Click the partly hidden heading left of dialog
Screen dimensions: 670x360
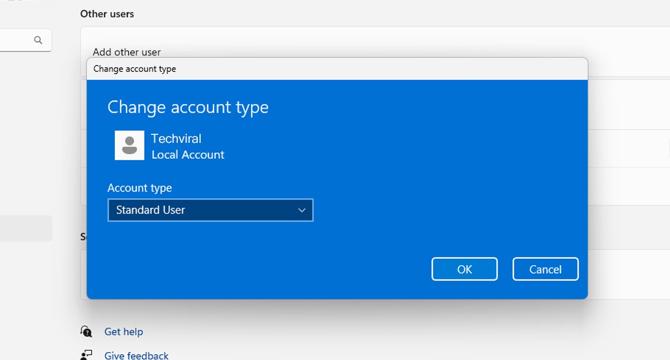(83, 237)
